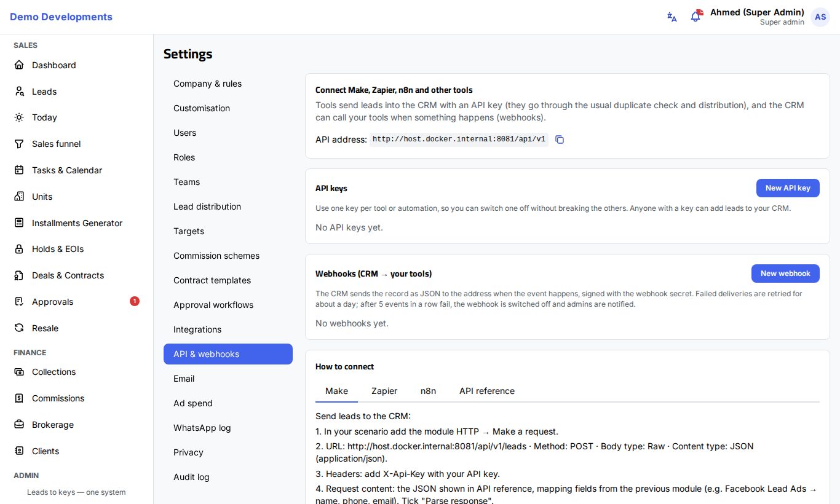Open Privacy settings
Screen dimensions: 840x504
pos(228,452)
